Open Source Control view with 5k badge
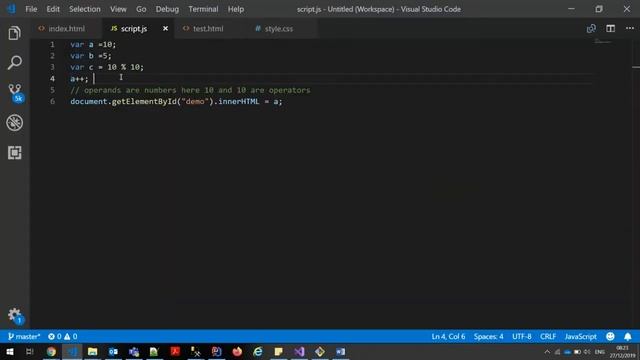The height and width of the screenshot is (360, 640). [16, 93]
